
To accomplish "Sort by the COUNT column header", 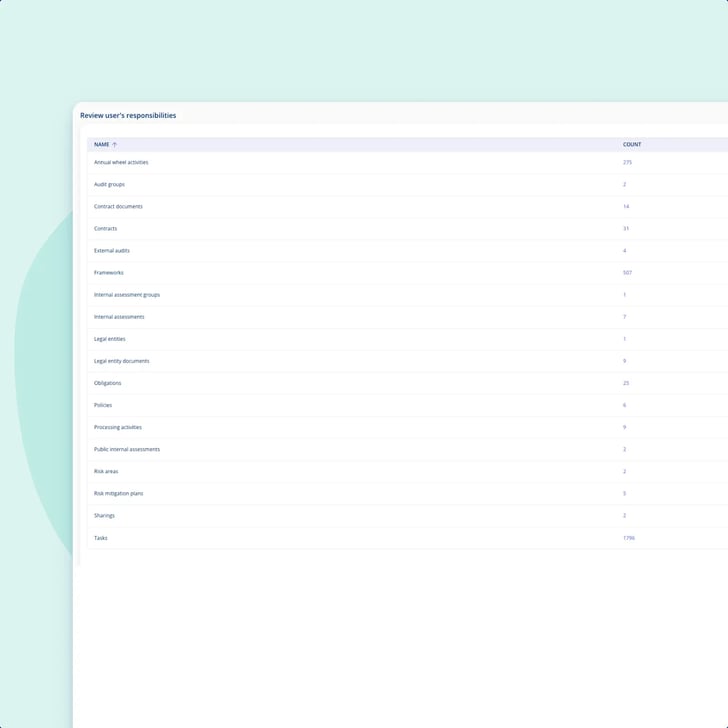I will [632, 144].
